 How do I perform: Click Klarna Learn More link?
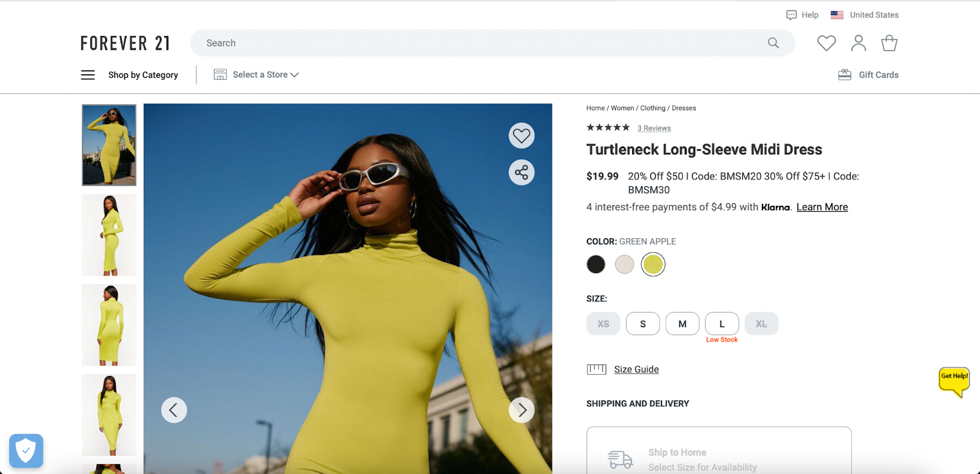pyautogui.click(x=822, y=207)
